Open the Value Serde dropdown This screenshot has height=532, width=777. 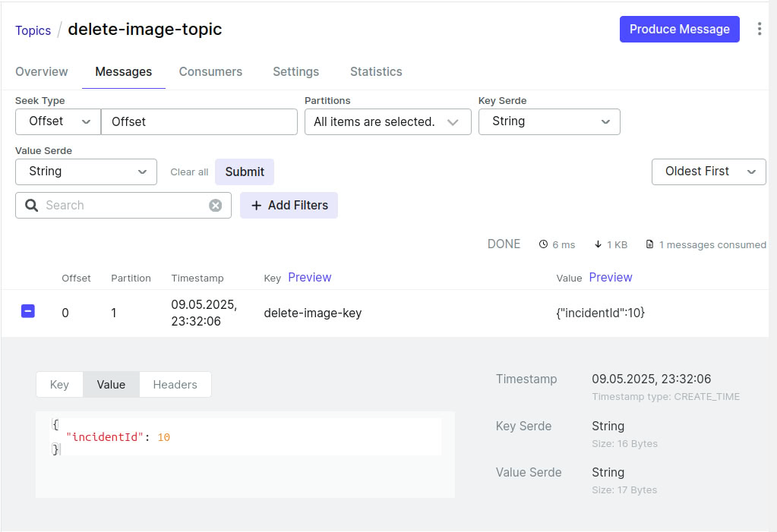pos(86,172)
